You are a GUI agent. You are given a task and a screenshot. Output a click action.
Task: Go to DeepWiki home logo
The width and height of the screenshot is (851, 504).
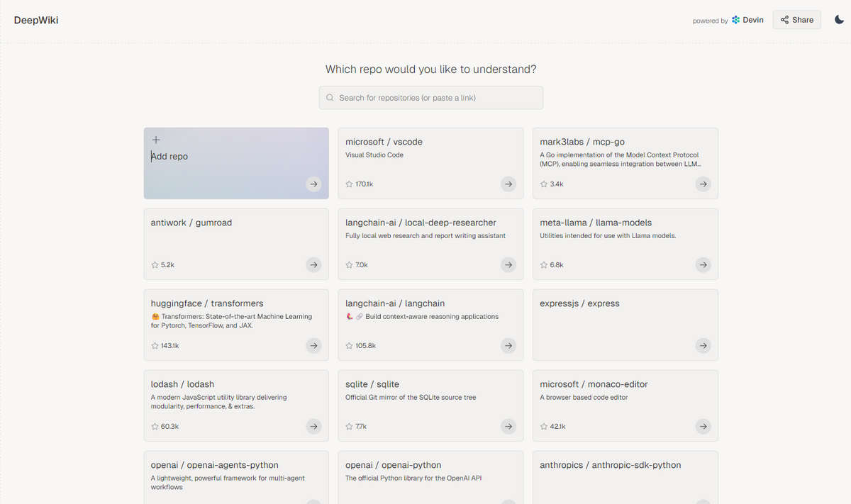click(36, 20)
